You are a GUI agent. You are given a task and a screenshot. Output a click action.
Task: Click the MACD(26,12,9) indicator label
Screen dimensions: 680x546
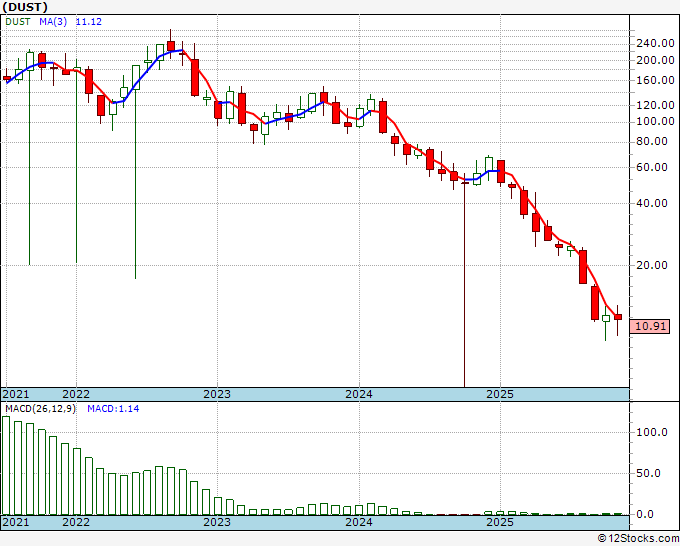click(40, 409)
